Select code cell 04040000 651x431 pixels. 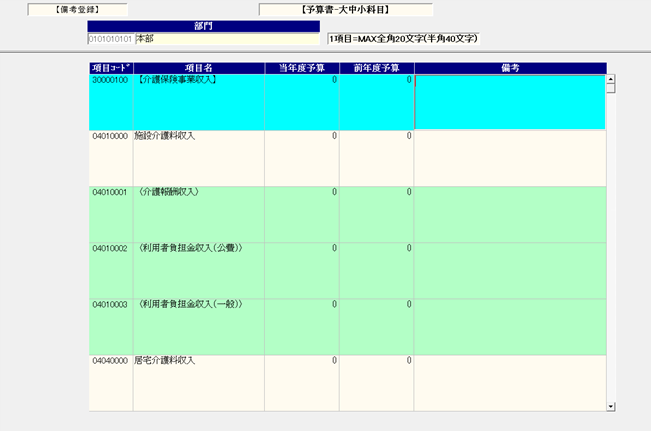[111, 383]
